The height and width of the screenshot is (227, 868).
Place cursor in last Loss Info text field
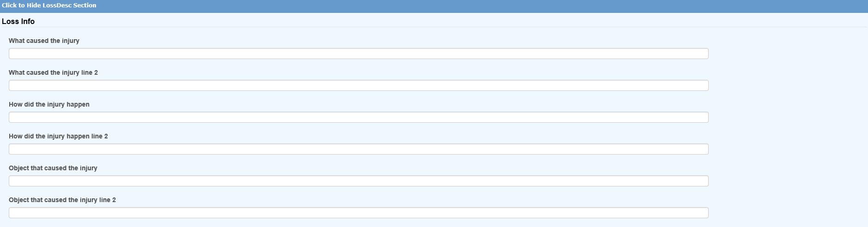[x=358, y=213]
